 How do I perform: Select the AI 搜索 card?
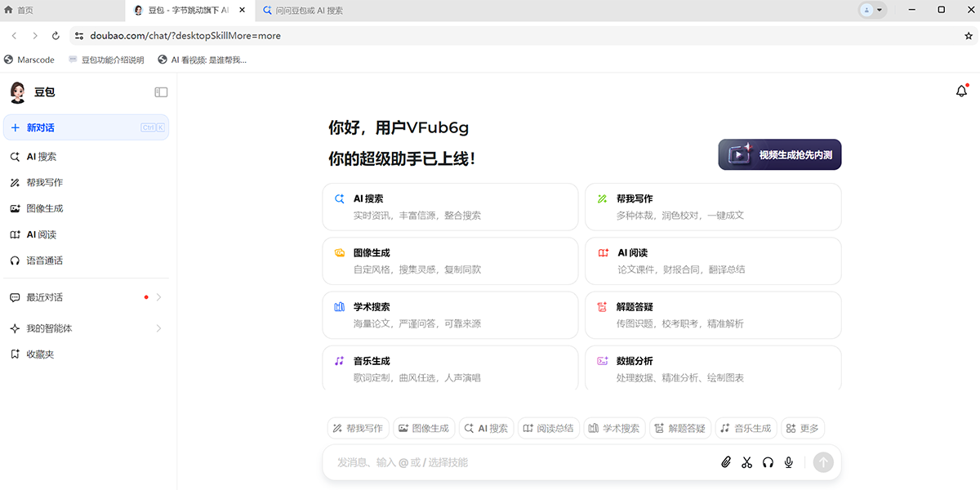(x=450, y=207)
